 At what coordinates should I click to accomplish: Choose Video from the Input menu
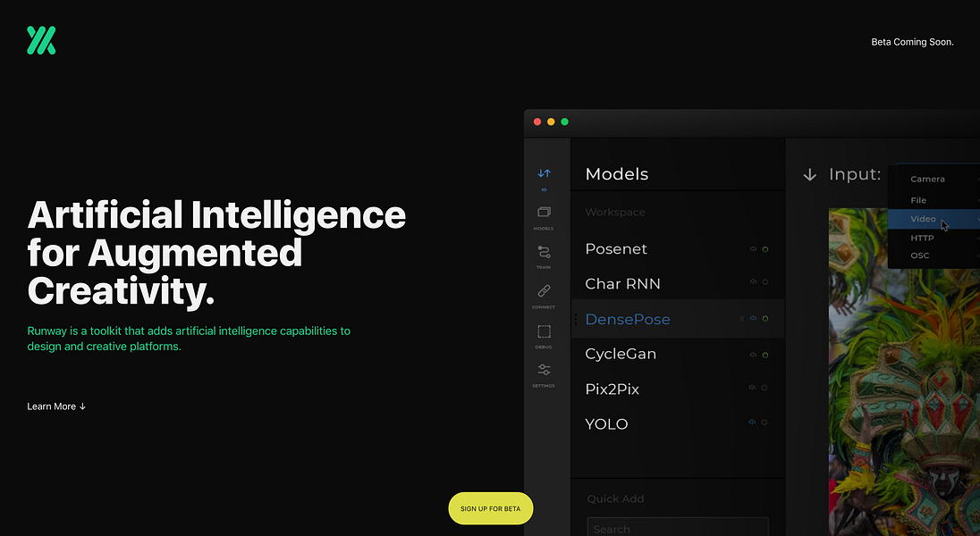click(x=934, y=219)
